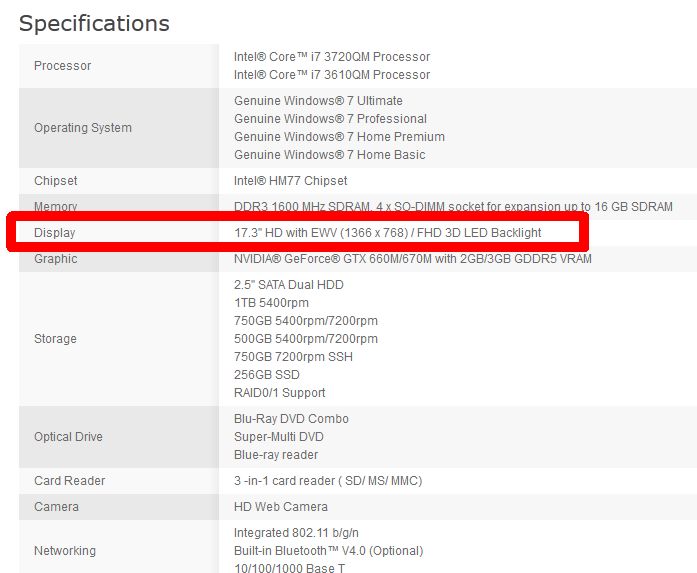Select the Chipset row label
Viewport: 697px width, 573px height.
click(56, 181)
